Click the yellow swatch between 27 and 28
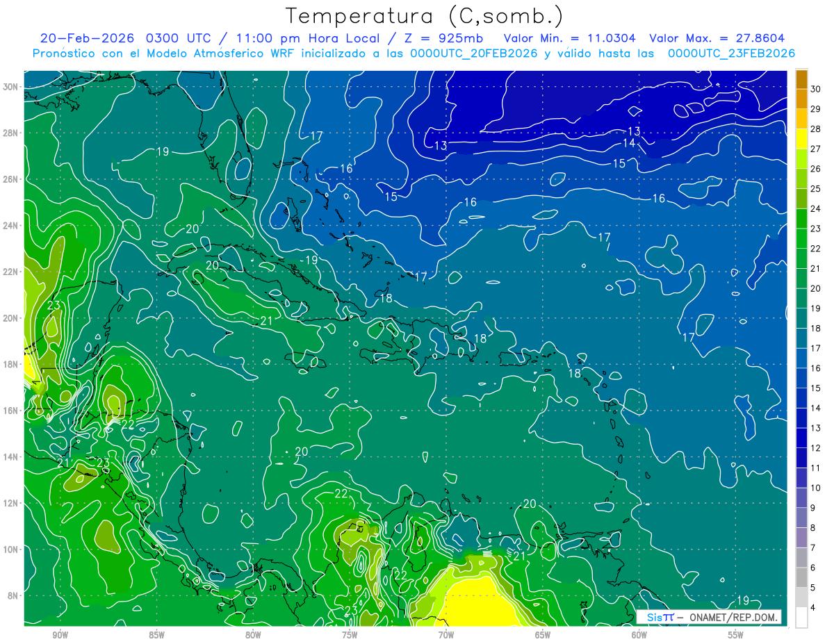This screenshot has width=834, height=644. [801, 139]
